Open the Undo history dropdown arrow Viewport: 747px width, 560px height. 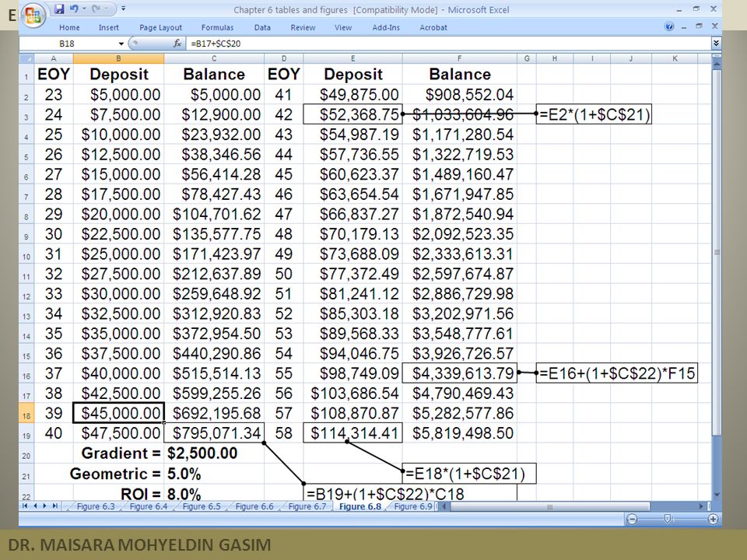pos(84,9)
